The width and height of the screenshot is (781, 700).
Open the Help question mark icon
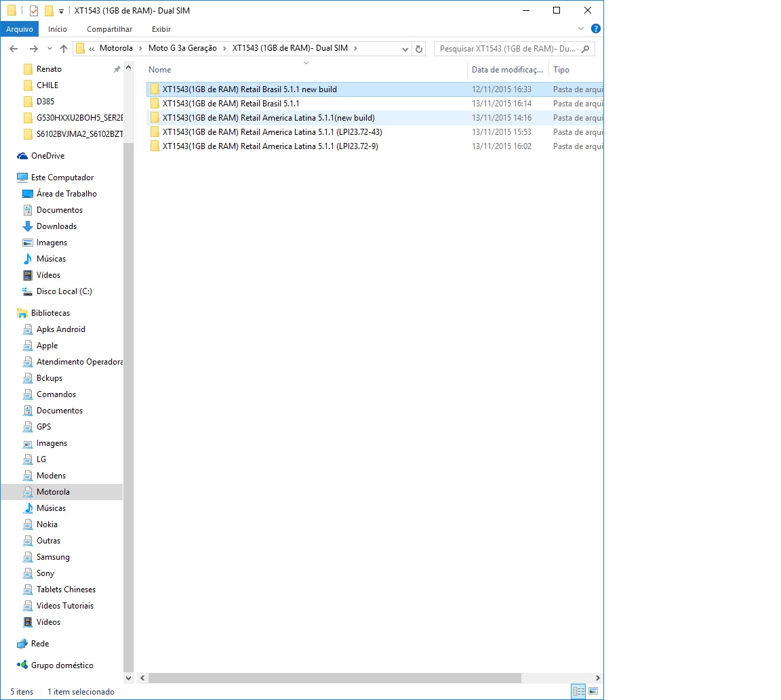tap(596, 29)
